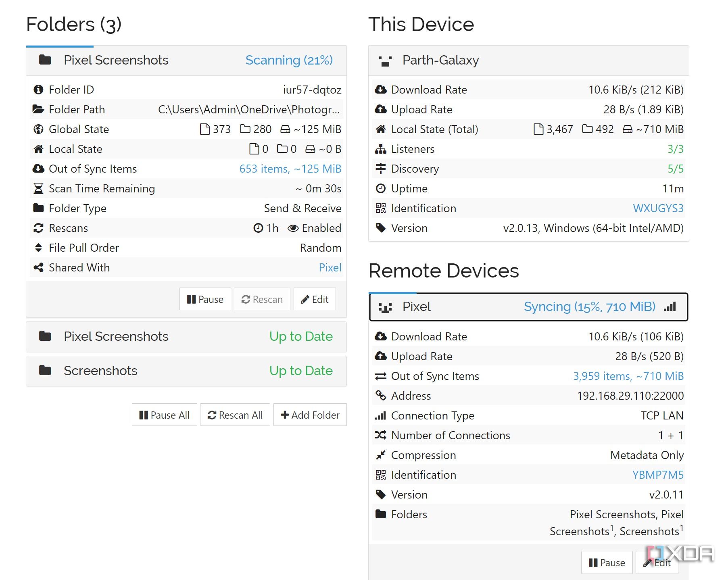Expand the Screenshots folder panel

pos(186,371)
